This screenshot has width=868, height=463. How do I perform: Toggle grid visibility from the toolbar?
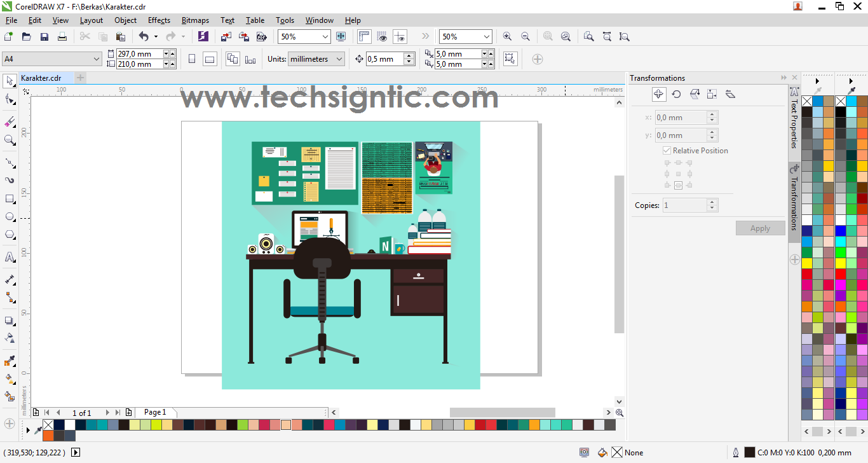click(382, 36)
